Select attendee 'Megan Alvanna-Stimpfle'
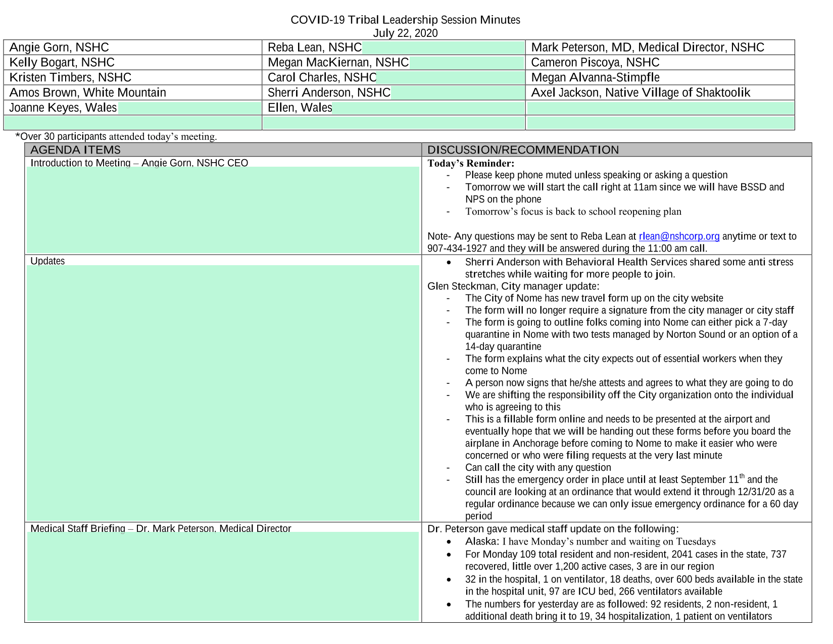 596,78
